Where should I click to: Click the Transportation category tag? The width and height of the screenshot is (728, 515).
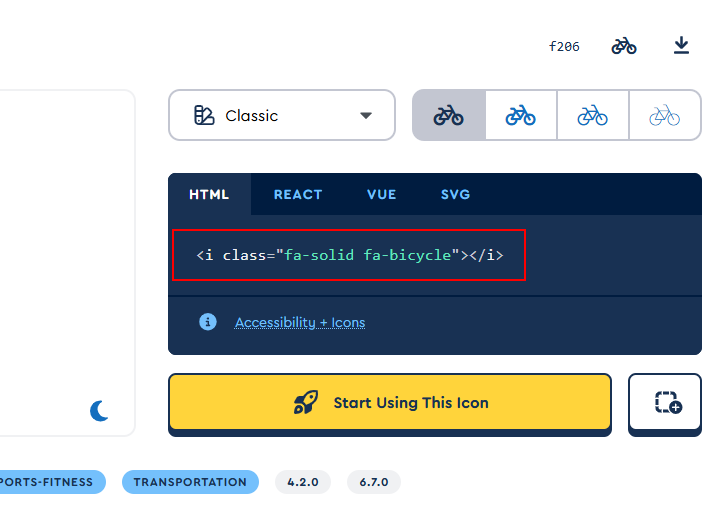coord(190,482)
